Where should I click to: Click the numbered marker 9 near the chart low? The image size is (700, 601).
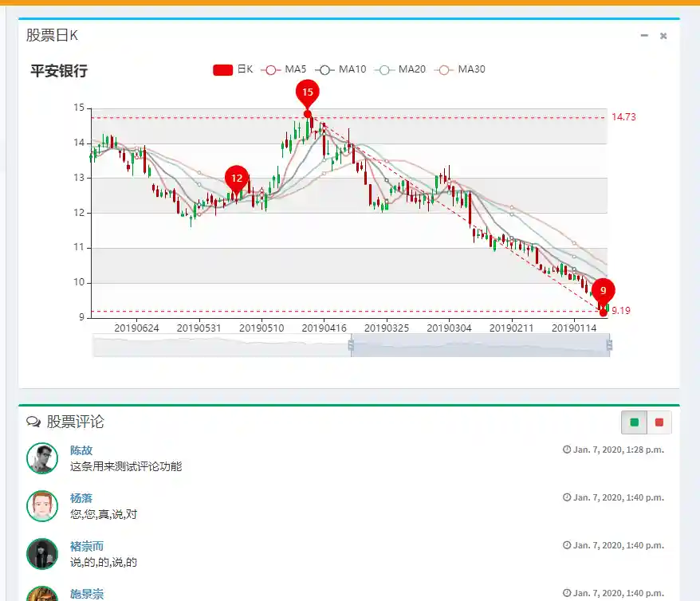603,291
